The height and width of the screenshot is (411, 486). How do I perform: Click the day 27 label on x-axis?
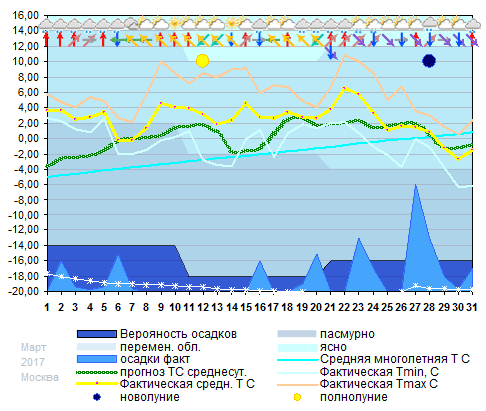pos(415,307)
